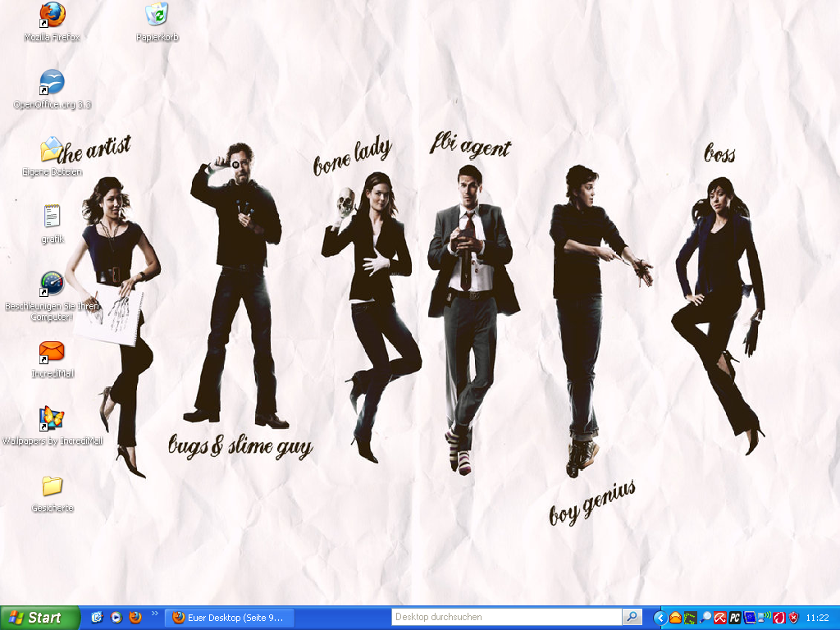This screenshot has width=840, height=630.
Task: Open the Avira red umbrella tray icon
Action: click(x=720, y=618)
